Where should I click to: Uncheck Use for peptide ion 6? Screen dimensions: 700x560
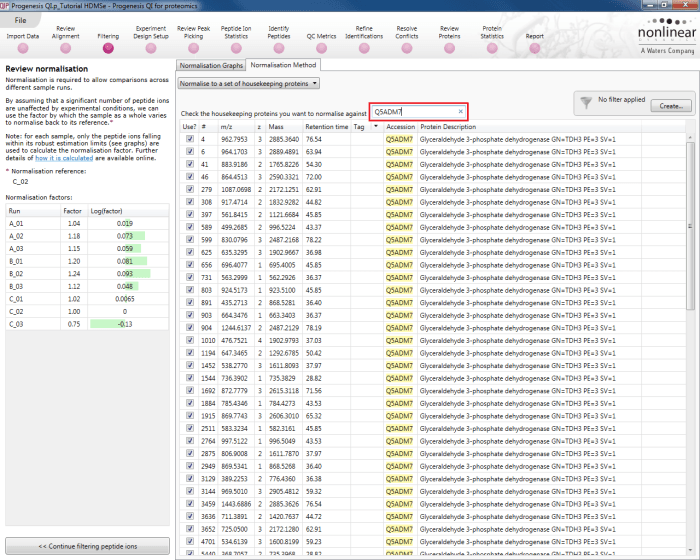coord(190,151)
